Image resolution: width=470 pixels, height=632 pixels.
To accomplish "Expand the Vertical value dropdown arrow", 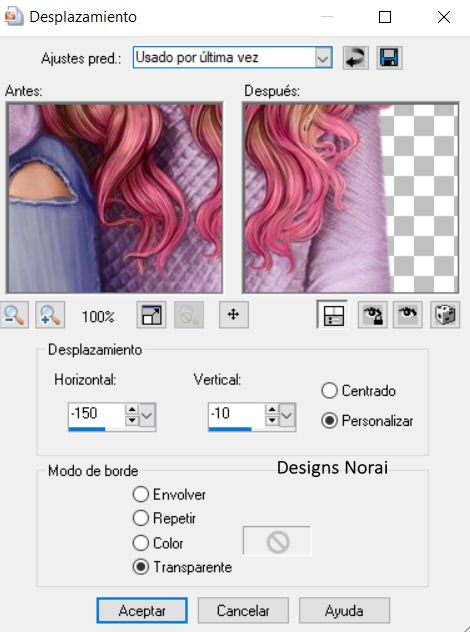I will coord(287,415).
